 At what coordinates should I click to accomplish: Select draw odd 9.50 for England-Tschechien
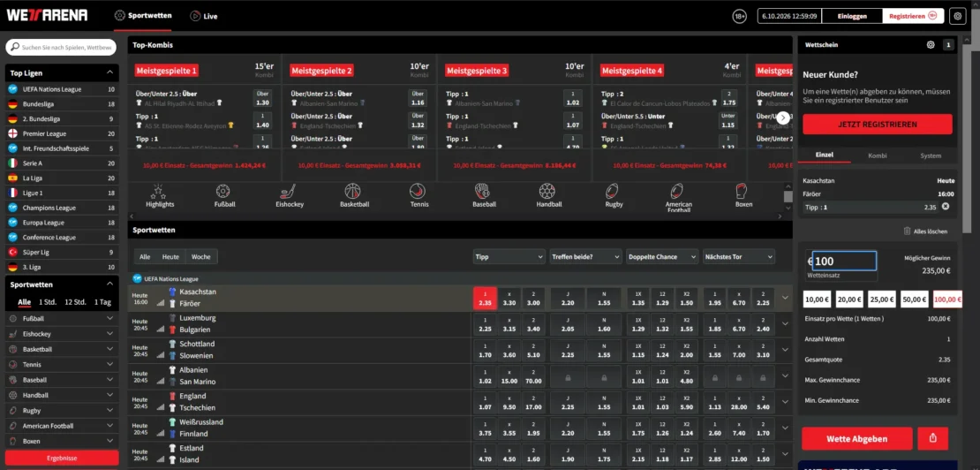point(509,403)
